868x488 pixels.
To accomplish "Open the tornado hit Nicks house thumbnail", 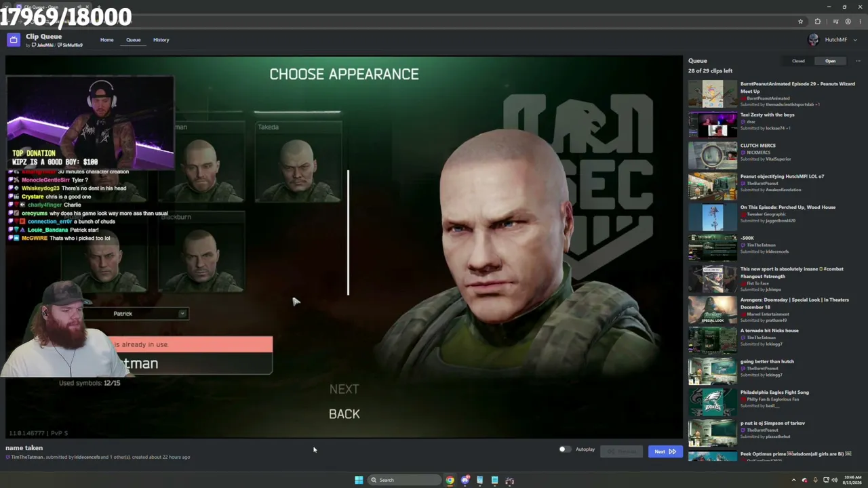I will 713,340.
